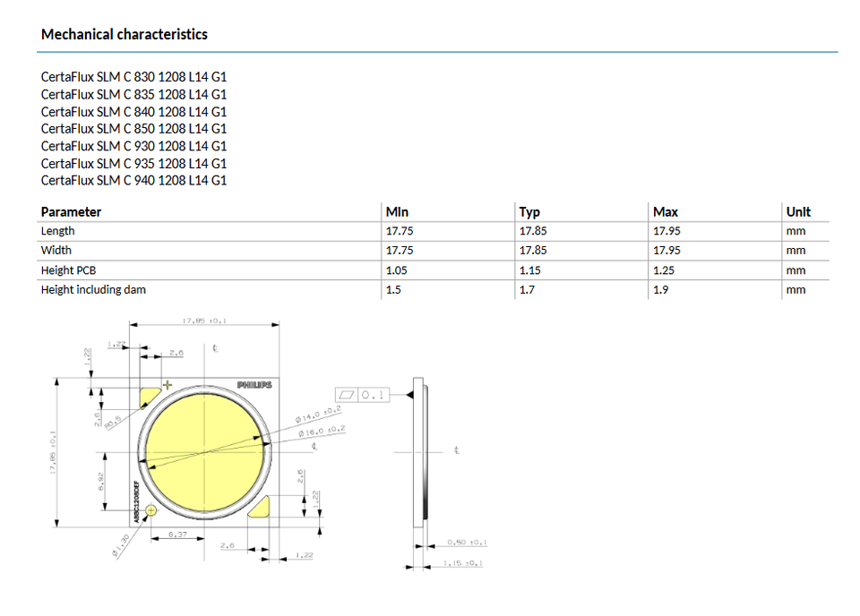The width and height of the screenshot is (860, 616).
Task: Select CertaFlux SLM C 830 1208 L14 G1
Action: pyautogui.click(x=133, y=77)
